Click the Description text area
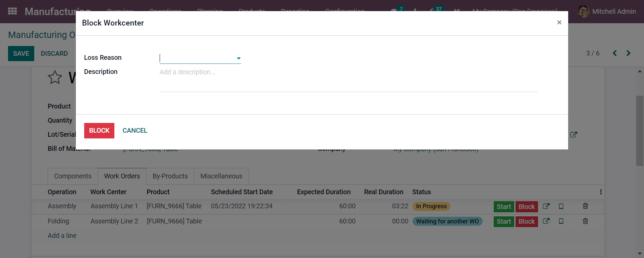Image resolution: width=644 pixels, height=258 pixels. pyautogui.click(x=348, y=80)
